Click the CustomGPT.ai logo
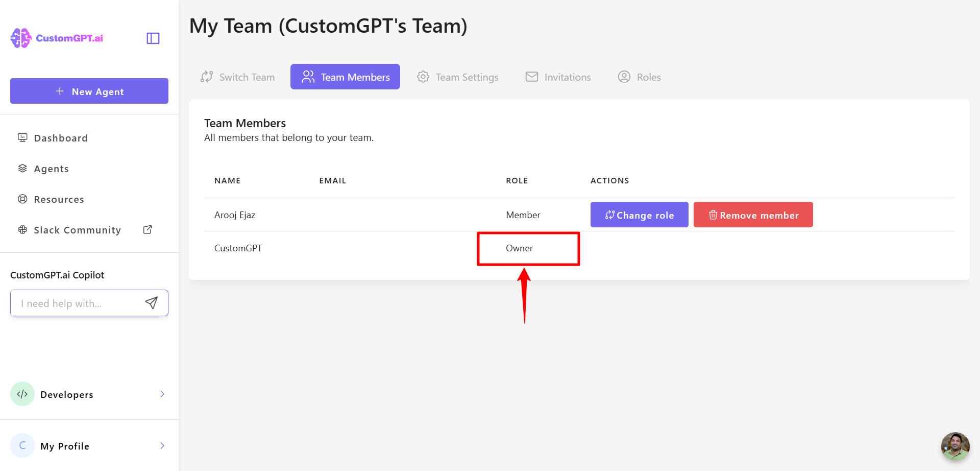Image resolution: width=980 pixels, height=471 pixels. coord(57,38)
